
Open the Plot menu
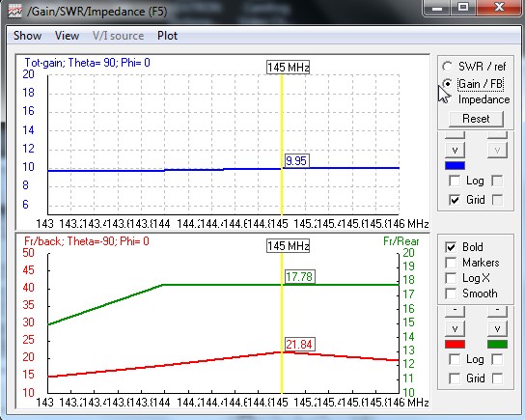(167, 36)
